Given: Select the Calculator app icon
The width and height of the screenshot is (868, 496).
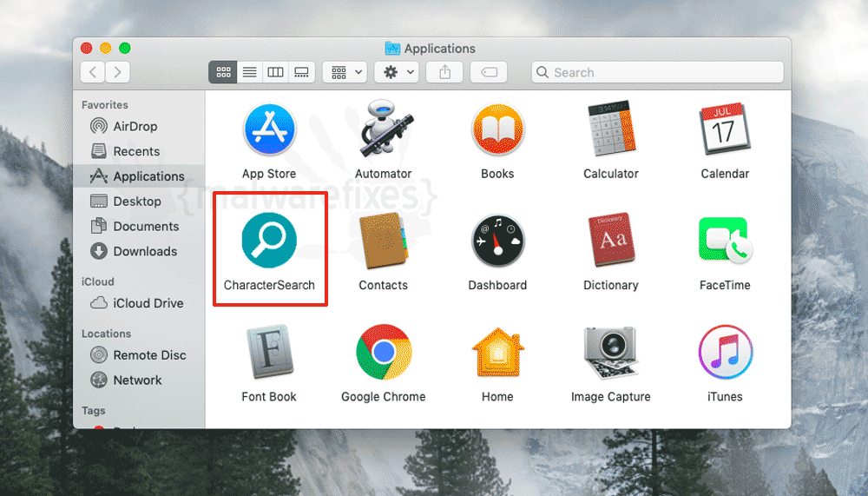Looking at the screenshot, I should (611, 129).
